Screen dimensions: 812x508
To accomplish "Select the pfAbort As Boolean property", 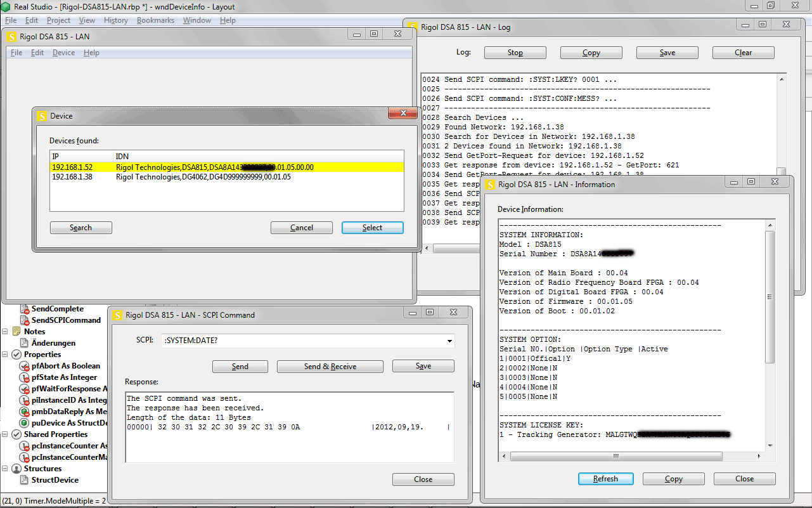I will pos(66,366).
